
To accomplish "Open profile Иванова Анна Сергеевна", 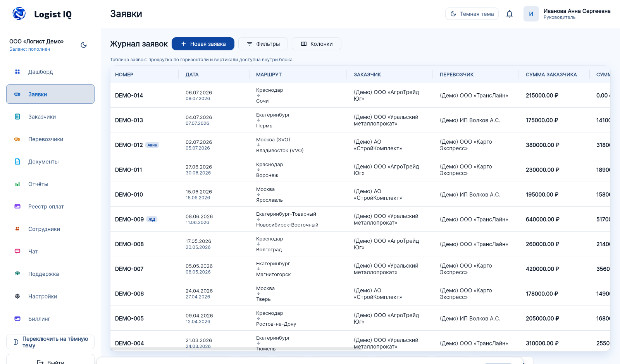I will click(x=577, y=14).
